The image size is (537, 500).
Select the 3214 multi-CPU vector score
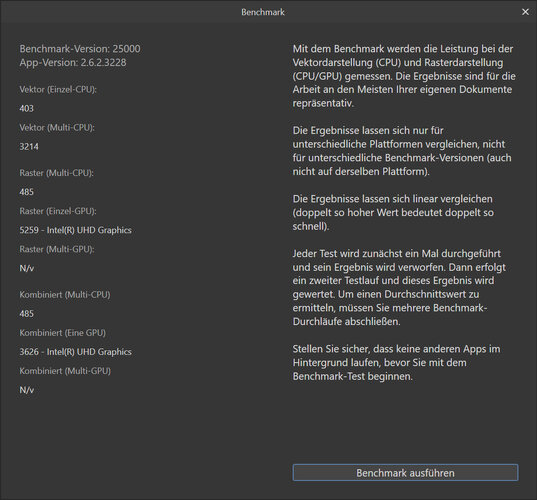point(29,147)
